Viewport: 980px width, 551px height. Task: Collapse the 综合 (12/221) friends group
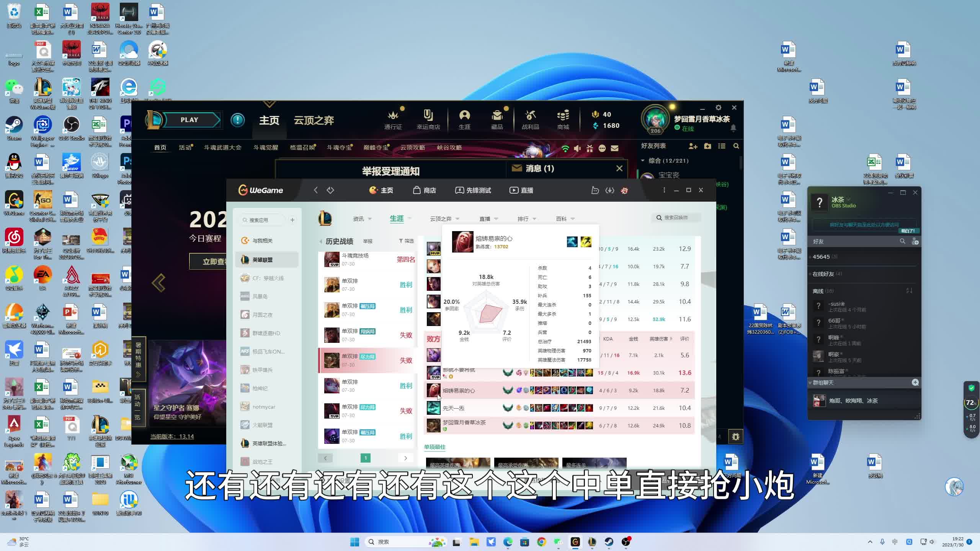click(643, 161)
